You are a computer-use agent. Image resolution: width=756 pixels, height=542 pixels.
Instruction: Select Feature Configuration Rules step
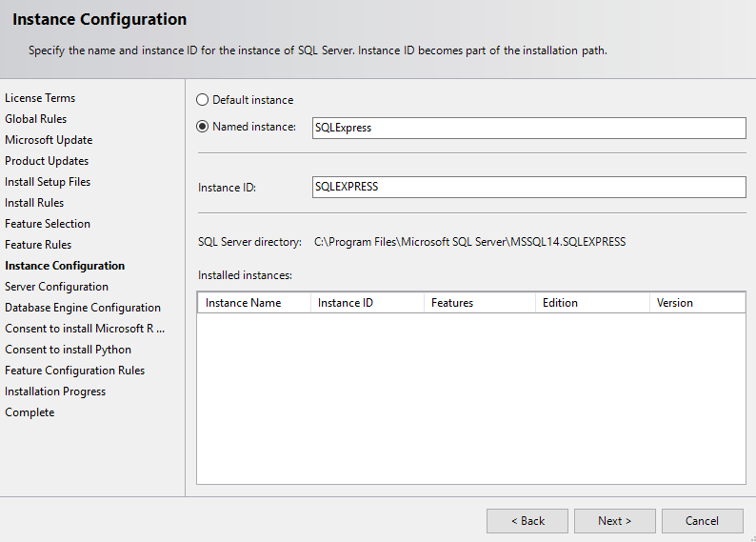pyautogui.click(x=74, y=371)
